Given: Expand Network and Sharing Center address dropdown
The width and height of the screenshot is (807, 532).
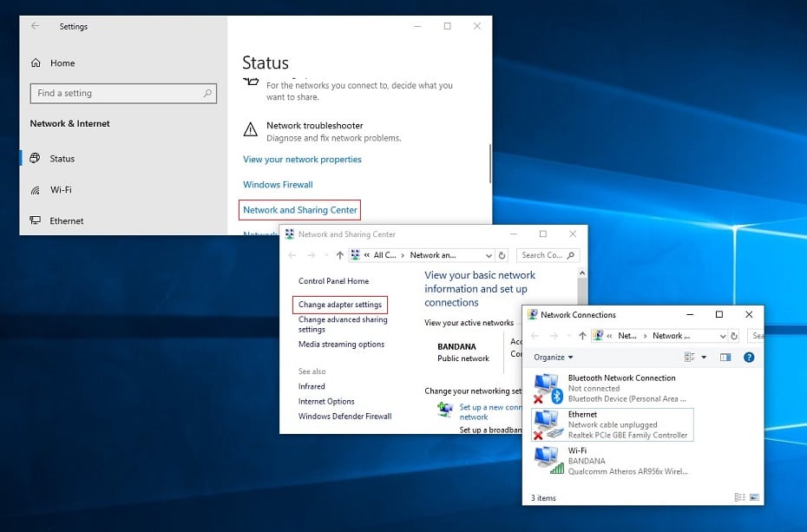Looking at the screenshot, I should click(489, 255).
